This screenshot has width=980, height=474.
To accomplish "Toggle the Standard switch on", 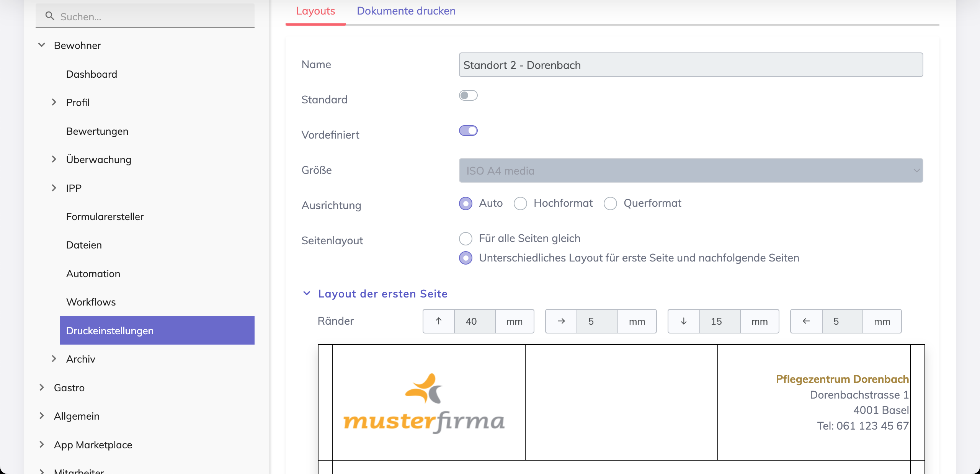I will point(468,95).
